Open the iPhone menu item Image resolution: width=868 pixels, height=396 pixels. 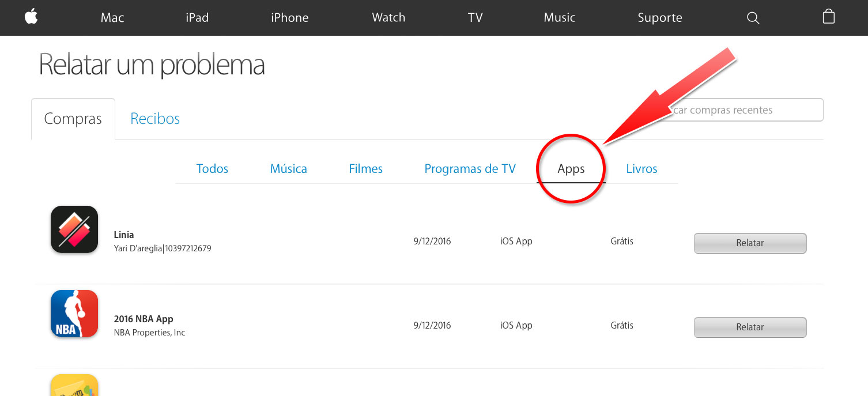290,18
